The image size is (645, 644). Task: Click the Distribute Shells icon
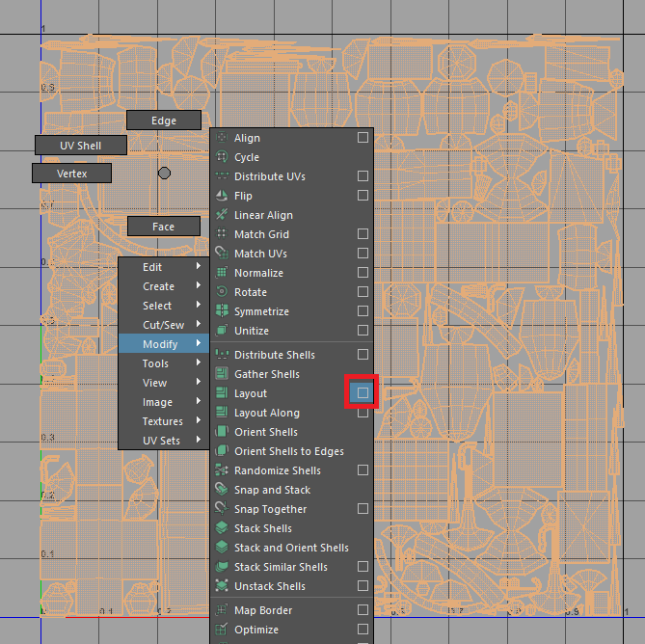point(222,355)
